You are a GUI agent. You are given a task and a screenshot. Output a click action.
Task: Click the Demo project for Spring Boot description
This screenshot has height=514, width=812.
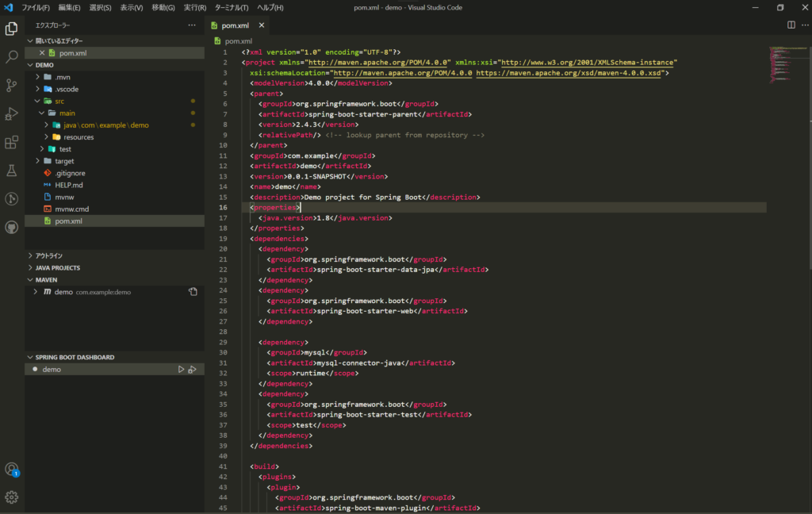363,198
